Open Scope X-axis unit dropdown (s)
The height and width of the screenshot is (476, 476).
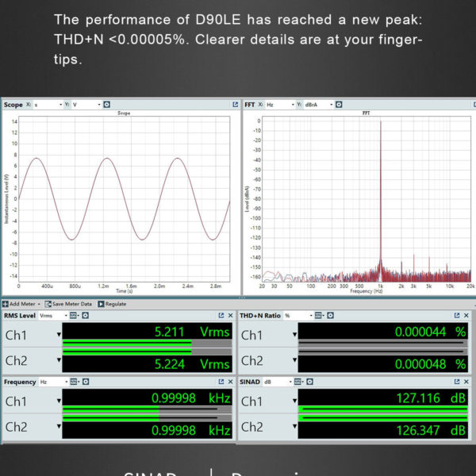(48, 105)
